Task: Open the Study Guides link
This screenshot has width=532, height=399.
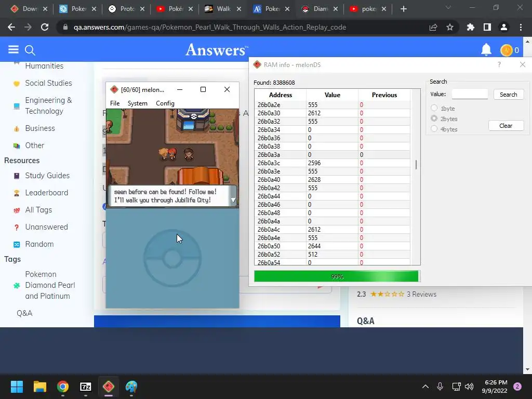Action: 47,176
